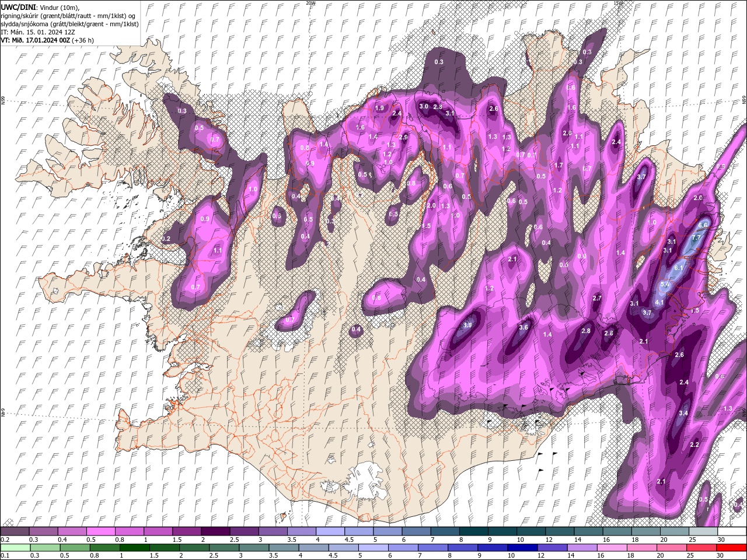Click the 'UWC/DINI: Vindur (10m)' title line
This screenshot has width=747, height=560.
coord(39,7)
